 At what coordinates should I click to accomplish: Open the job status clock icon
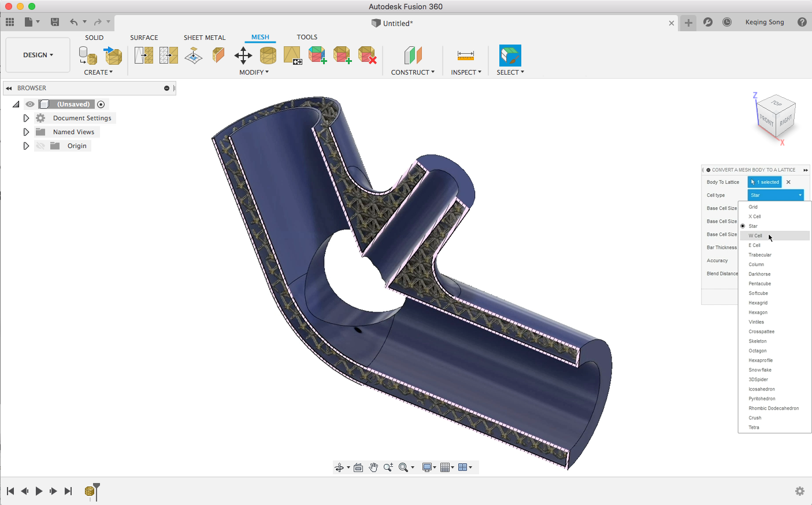[727, 22]
